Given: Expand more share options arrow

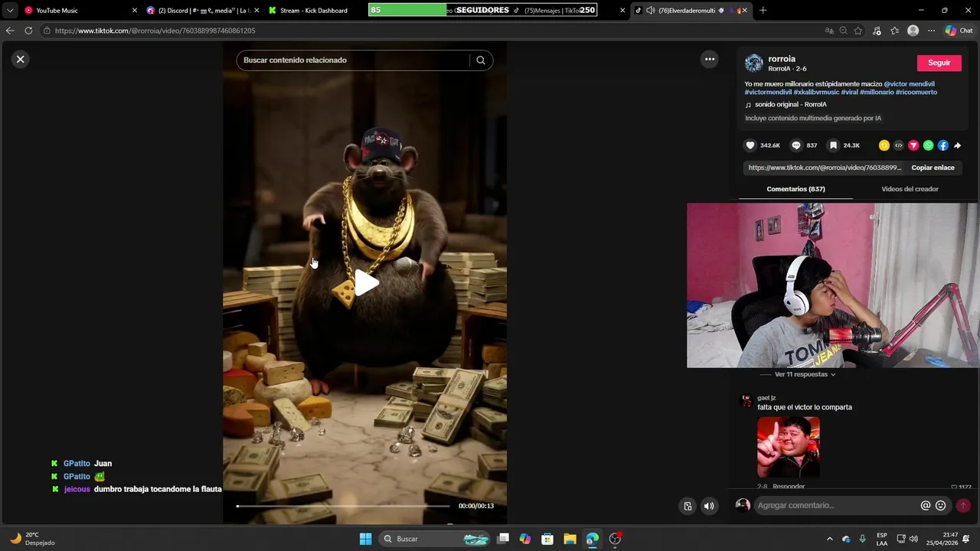Looking at the screenshot, I should (x=957, y=145).
